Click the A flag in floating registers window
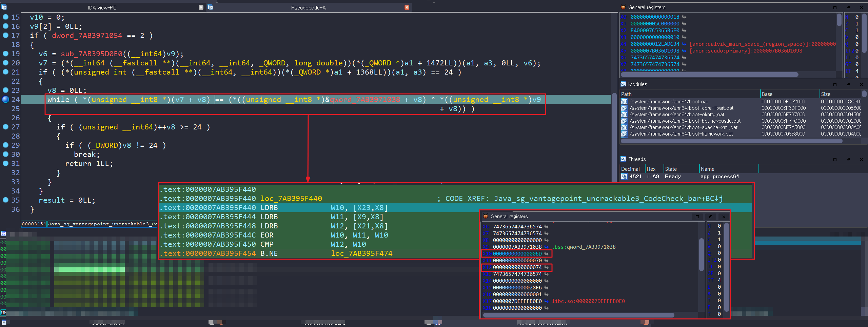Screen dimensions: 868x327 709,294
